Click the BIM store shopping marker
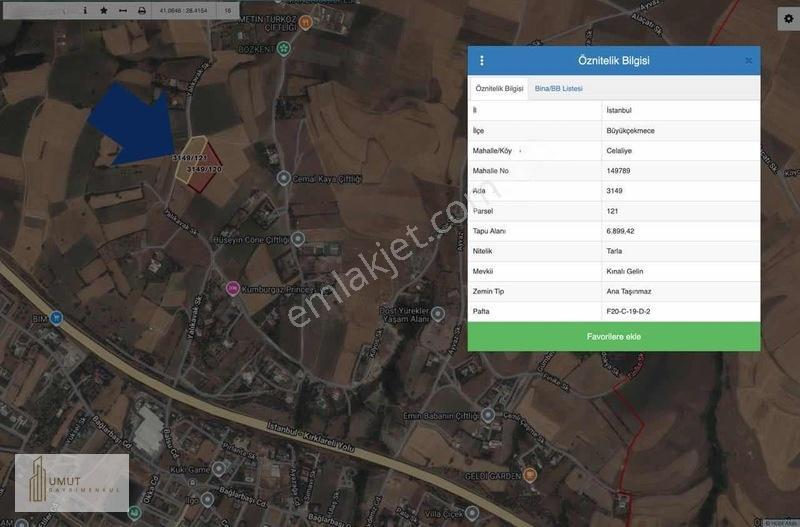This screenshot has height=527, width=800. (x=56, y=318)
